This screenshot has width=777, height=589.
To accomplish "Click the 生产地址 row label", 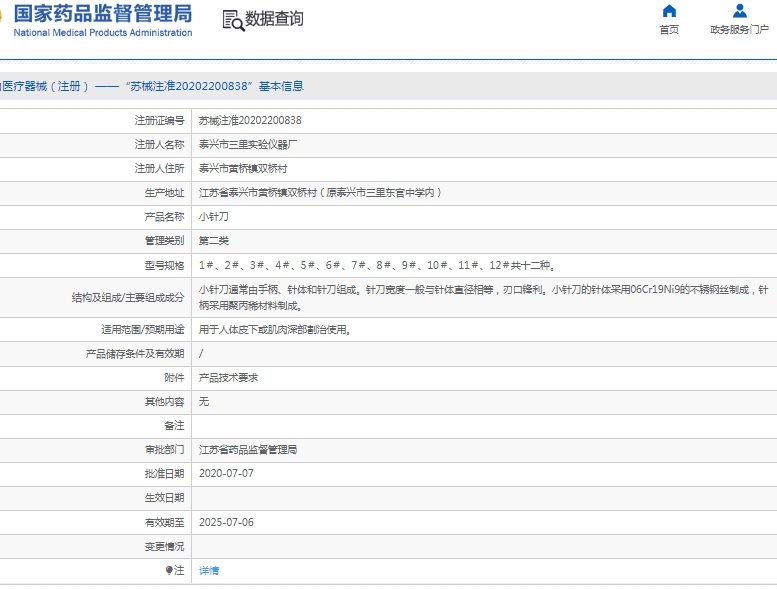I will click(x=164, y=193).
